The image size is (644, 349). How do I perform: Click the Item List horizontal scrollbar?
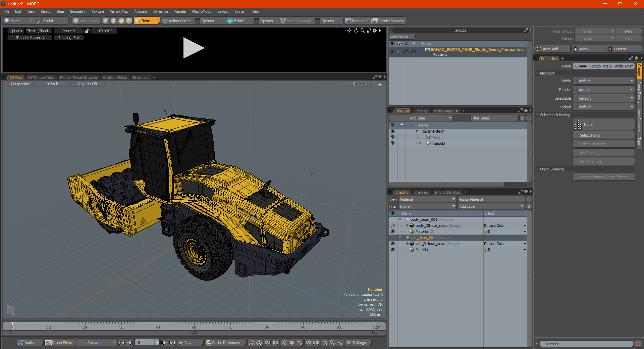click(446, 184)
